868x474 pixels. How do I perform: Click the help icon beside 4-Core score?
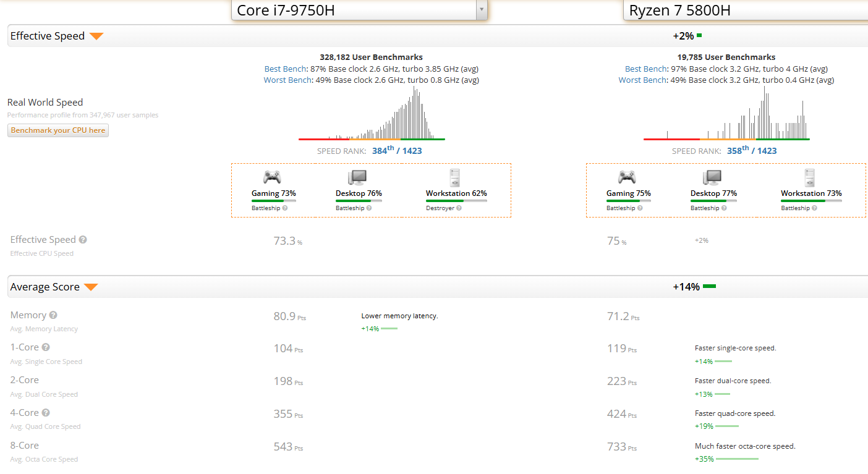tap(46, 413)
